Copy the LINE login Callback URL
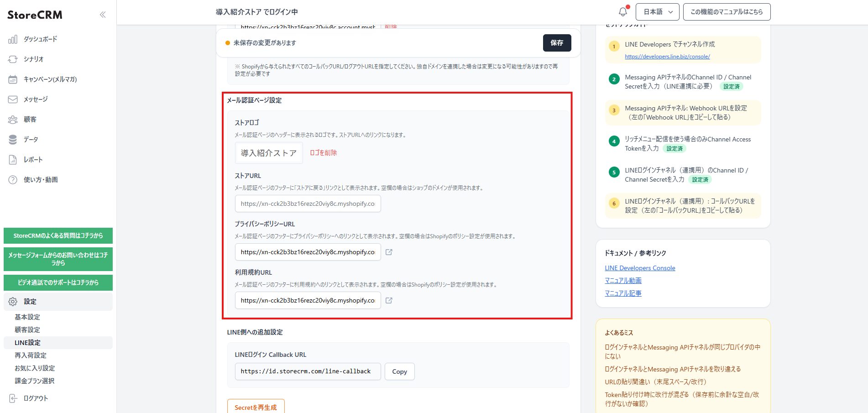The height and width of the screenshot is (413, 868). click(x=399, y=371)
